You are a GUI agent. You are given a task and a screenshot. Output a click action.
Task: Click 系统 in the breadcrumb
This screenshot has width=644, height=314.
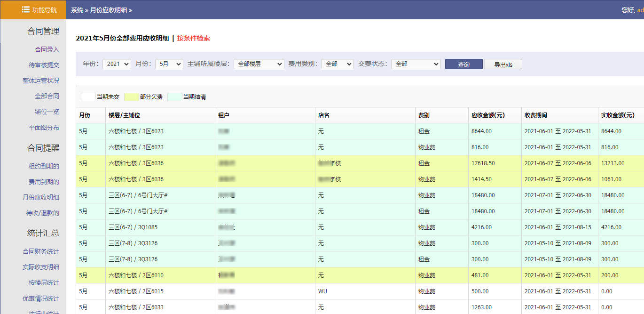[x=77, y=10]
